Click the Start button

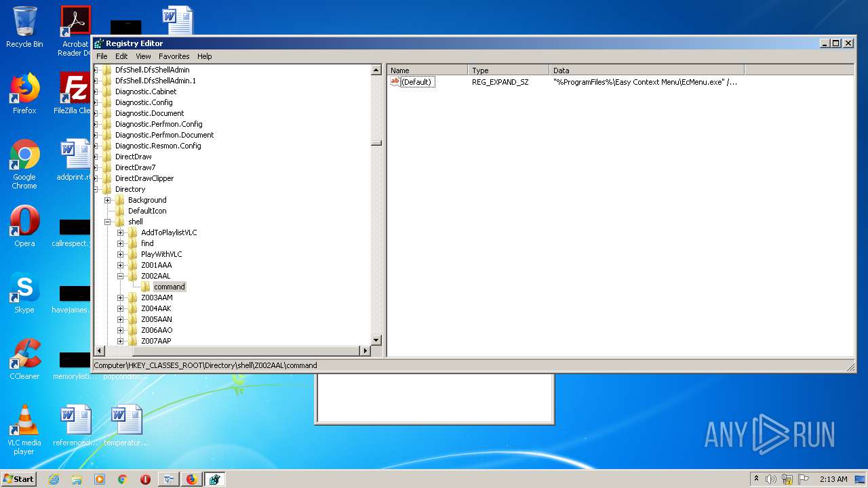tap(19, 479)
